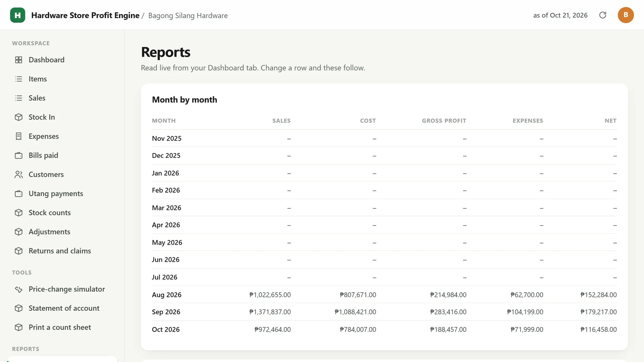Screen dimensions: 644x362
Task: Click the Stock counts box icon
Action: point(19,213)
